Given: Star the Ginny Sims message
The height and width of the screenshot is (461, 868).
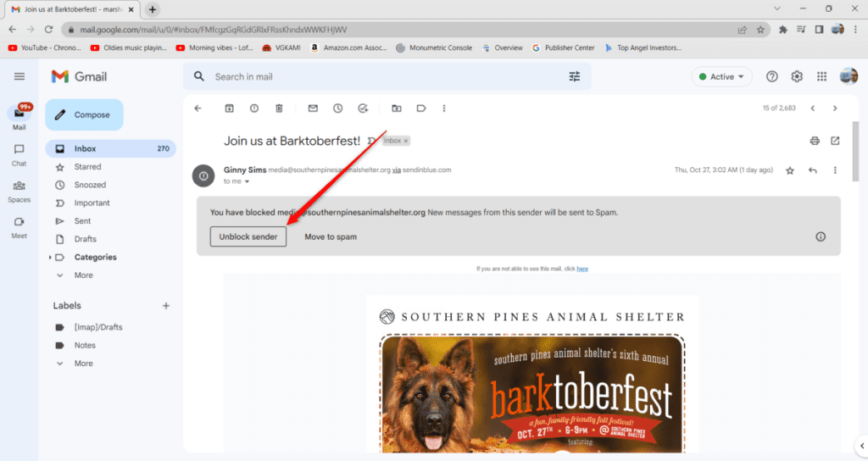Looking at the screenshot, I should pyautogui.click(x=790, y=170).
